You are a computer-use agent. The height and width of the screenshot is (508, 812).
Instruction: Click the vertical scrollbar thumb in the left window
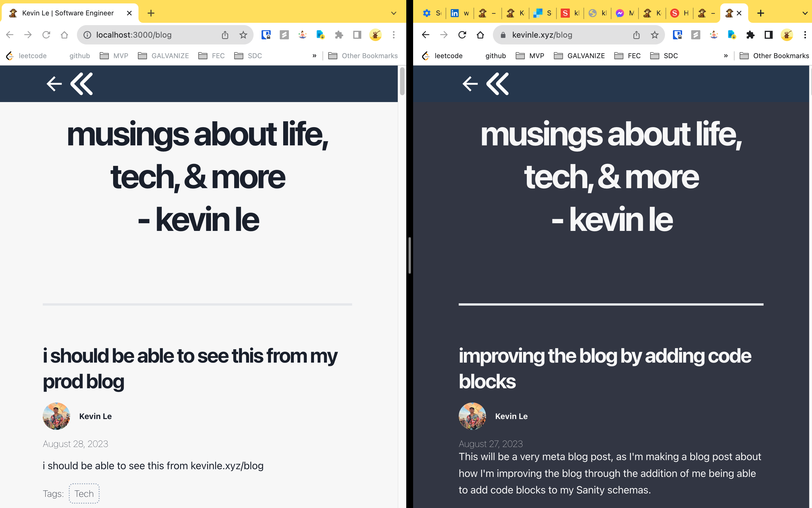point(402,81)
